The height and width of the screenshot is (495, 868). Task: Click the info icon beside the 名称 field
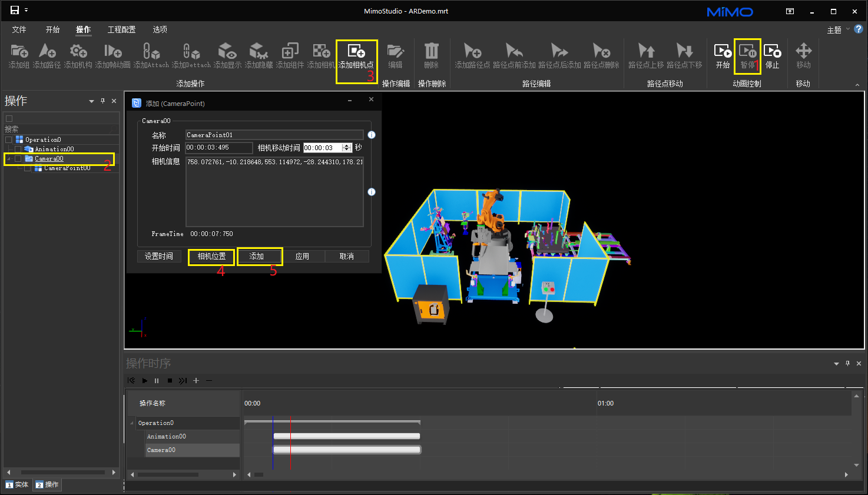(372, 135)
